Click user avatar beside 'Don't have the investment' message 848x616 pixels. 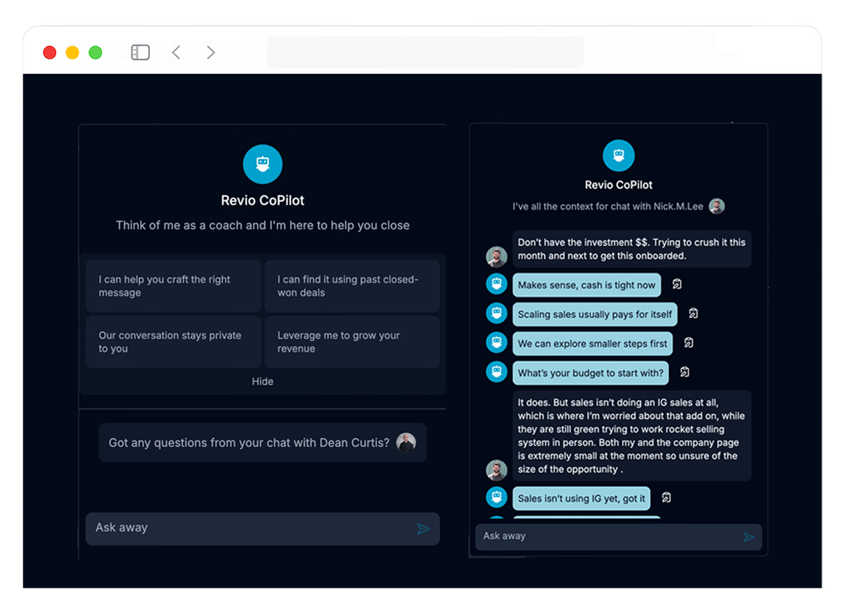[x=496, y=257]
